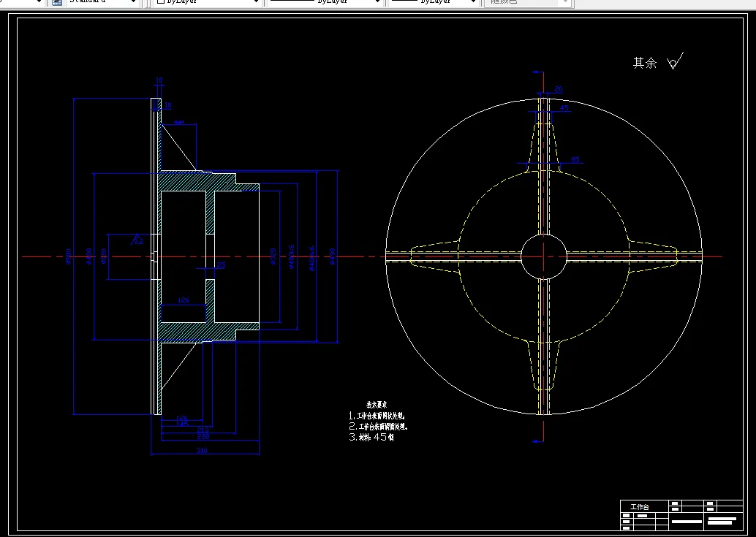
Task: Click the surface roughness check symbol beside 其余
Action: pyautogui.click(x=675, y=61)
